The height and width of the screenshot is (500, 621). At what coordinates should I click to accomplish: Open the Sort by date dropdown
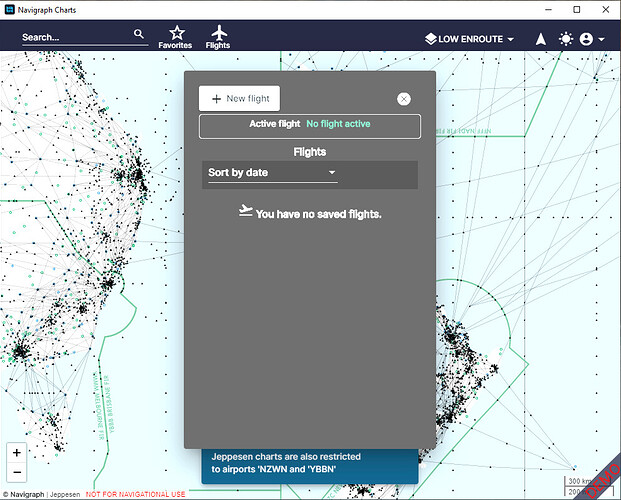click(272, 173)
